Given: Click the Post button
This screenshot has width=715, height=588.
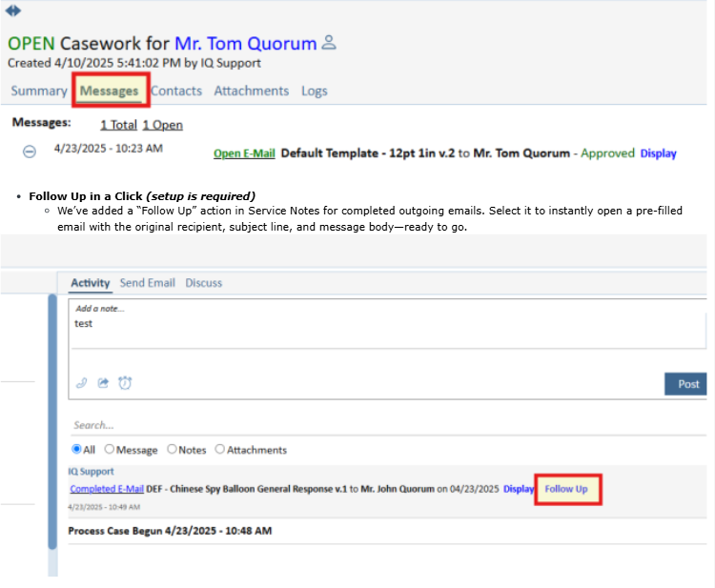Looking at the screenshot, I should 686,384.
